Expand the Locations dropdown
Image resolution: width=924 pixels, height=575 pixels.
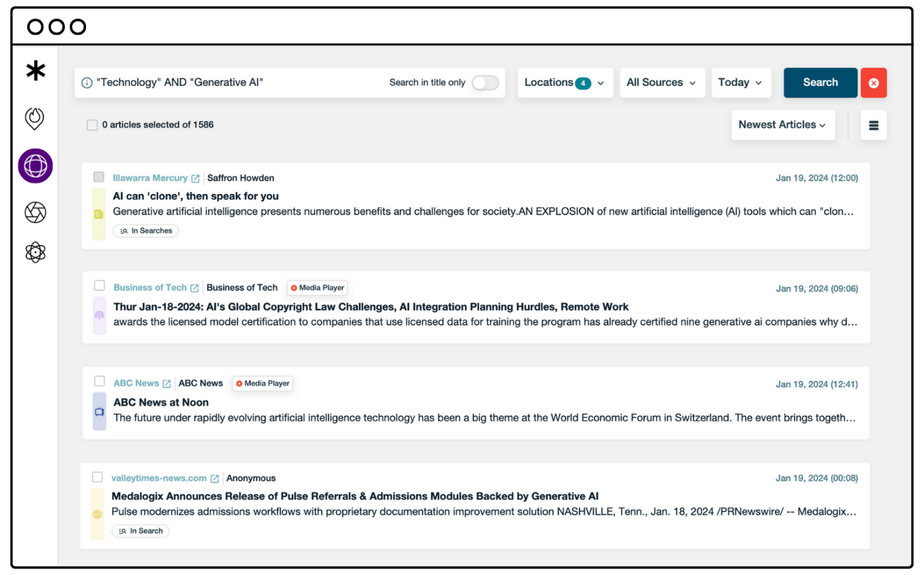564,83
